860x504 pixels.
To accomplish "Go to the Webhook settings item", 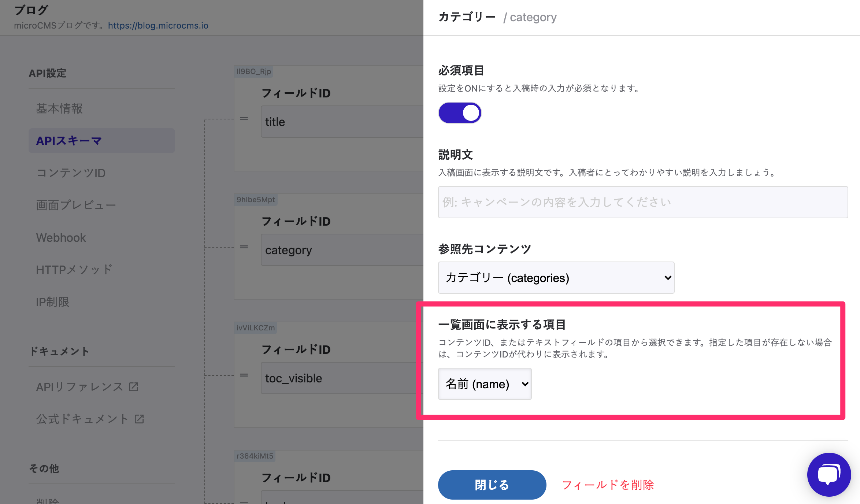I will click(x=61, y=237).
